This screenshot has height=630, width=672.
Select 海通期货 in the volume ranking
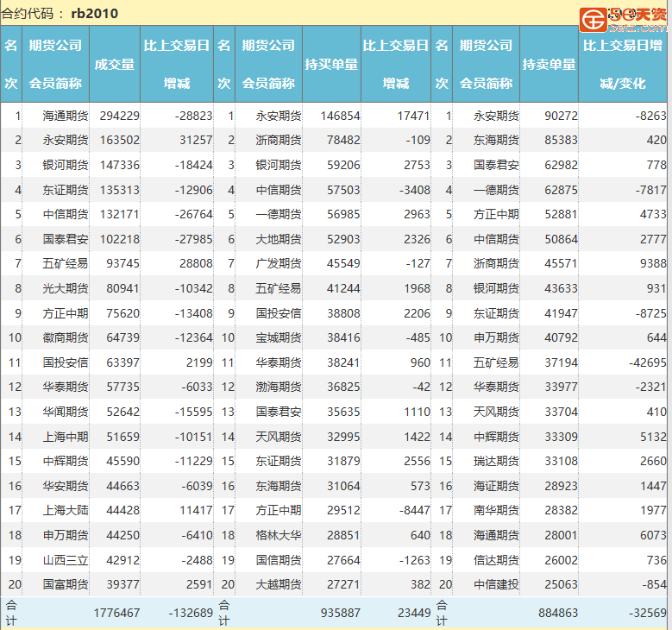[66, 116]
